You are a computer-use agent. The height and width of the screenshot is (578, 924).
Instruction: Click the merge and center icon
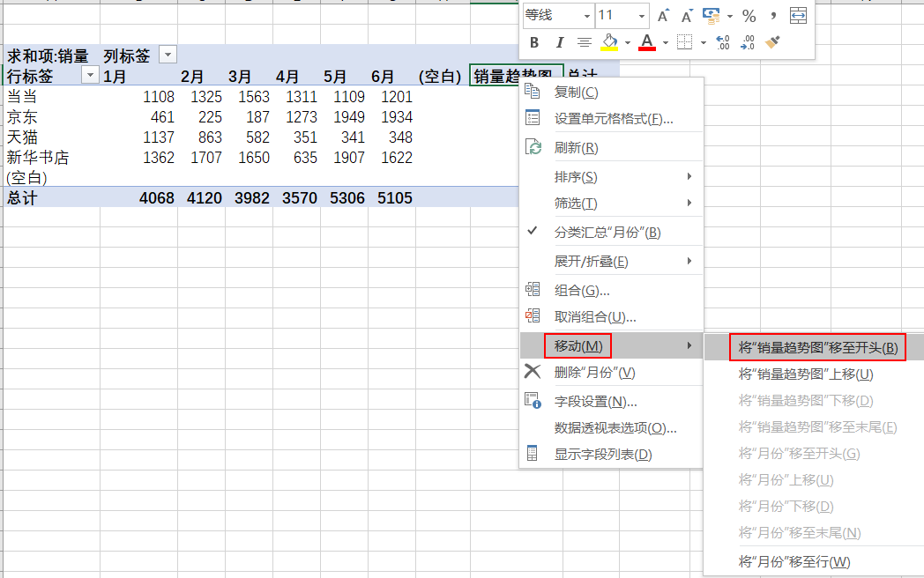coord(798,16)
